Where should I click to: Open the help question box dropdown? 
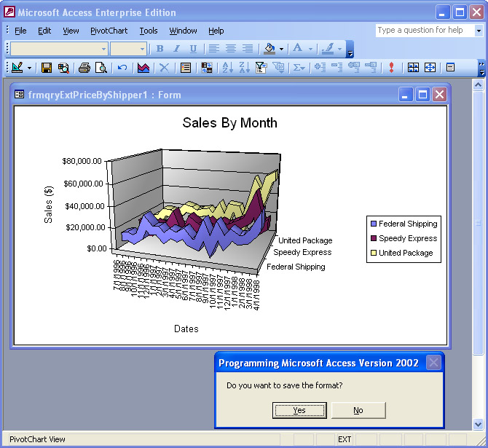point(479,31)
